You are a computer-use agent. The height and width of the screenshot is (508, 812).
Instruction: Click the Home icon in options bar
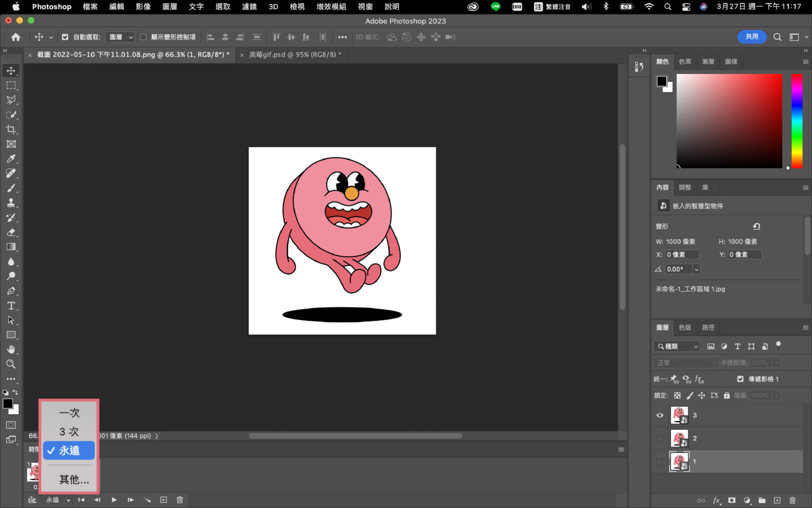16,37
